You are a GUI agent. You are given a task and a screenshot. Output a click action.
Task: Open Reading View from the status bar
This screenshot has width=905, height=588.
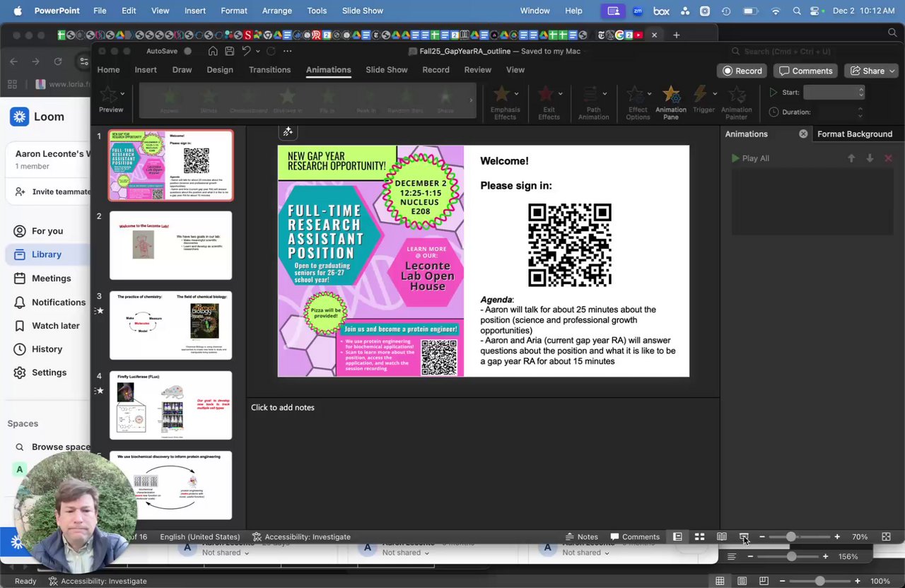pos(721,537)
